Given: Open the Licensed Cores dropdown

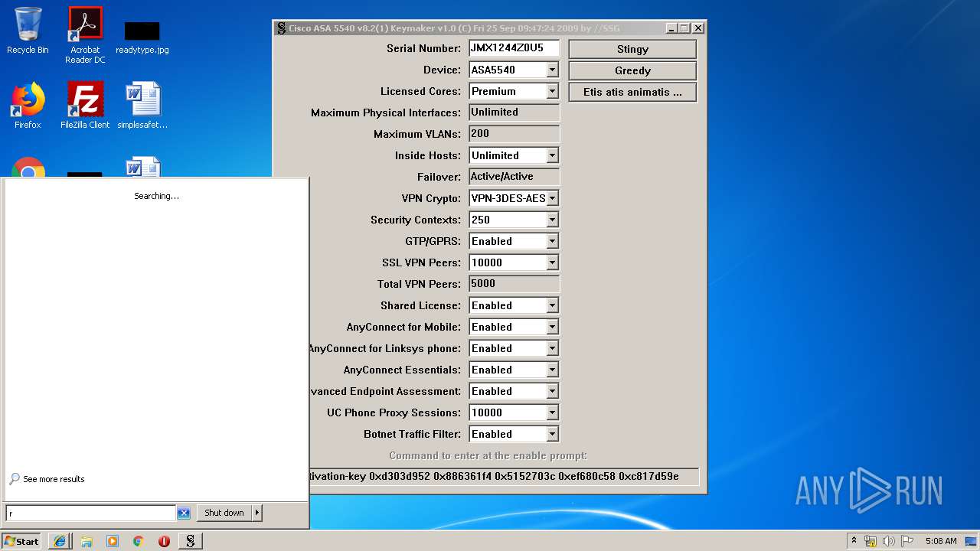Looking at the screenshot, I should click(x=553, y=91).
